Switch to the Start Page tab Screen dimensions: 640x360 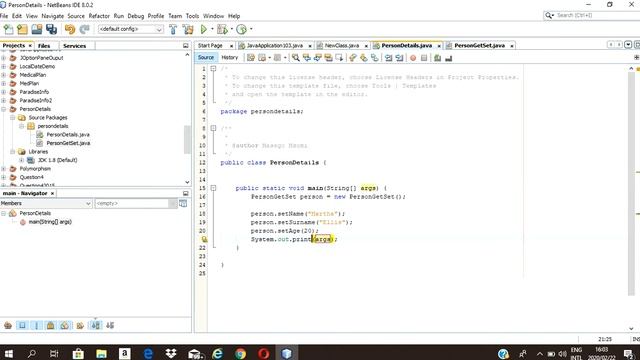(x=210, y=45)
